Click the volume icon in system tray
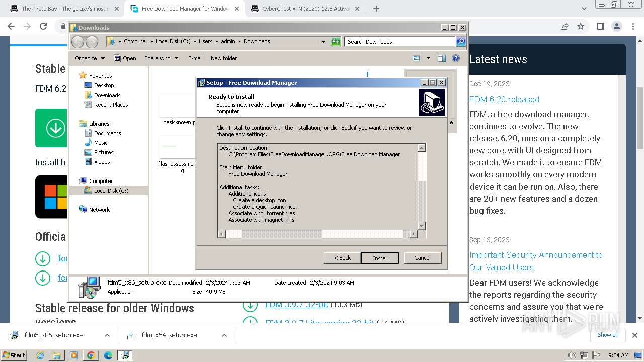 [571, 355]
